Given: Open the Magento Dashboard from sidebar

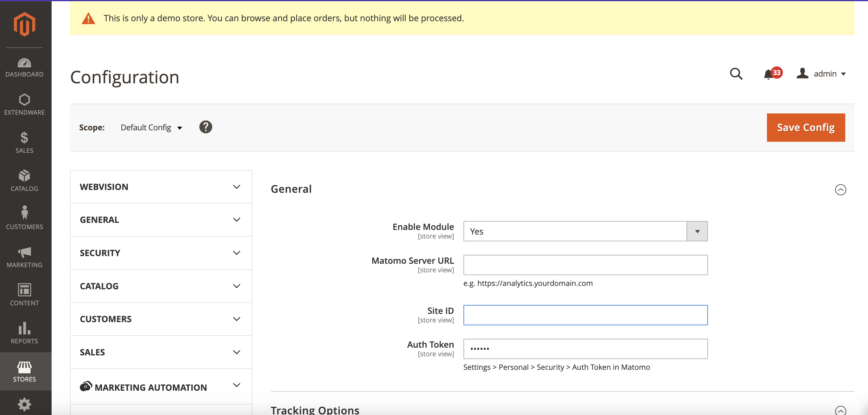Looking at the screenshot, I should 24,66.
